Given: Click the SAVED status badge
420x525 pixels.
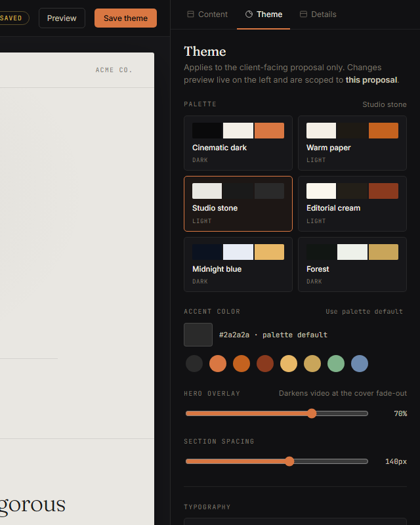Looking at the screenshot, I should coord(12,18).
